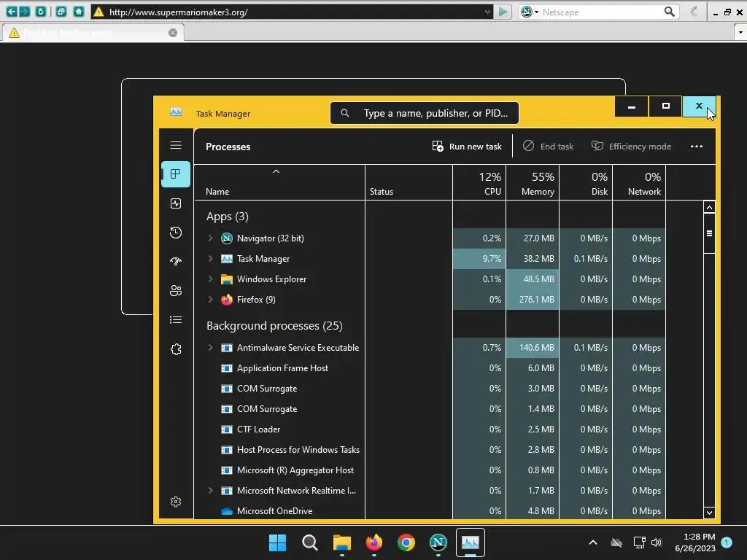The width and height of the screenshot is (747, 560).
Task: Click Run new task button
Action: tap(467, 146)
